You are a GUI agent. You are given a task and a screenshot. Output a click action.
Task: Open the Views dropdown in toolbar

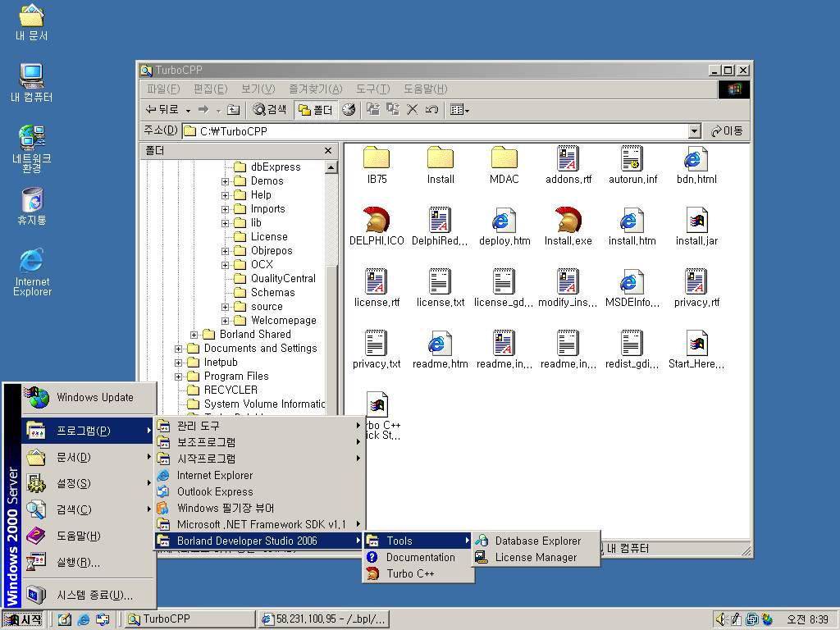pyautogui.click(x=459, y=109)
